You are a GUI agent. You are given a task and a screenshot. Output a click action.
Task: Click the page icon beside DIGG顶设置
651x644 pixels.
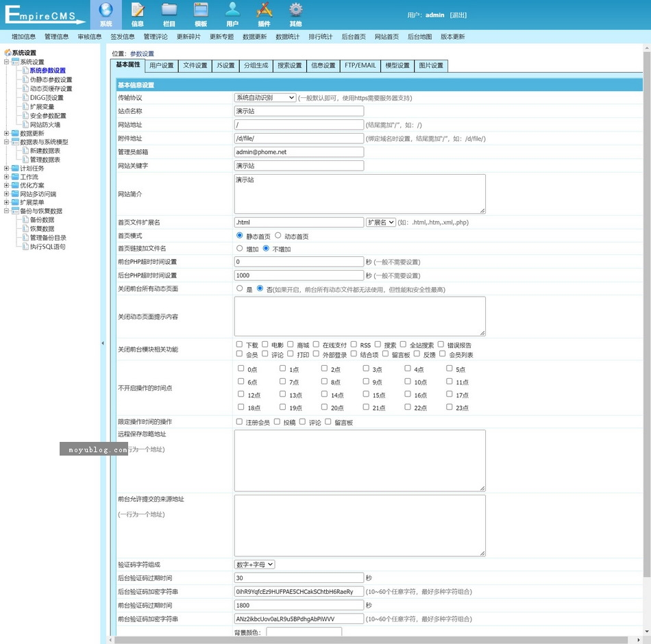(25, 97)
